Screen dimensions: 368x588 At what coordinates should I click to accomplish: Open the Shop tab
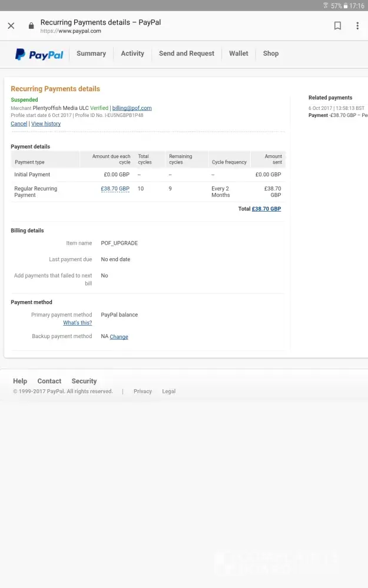pyautogui.click(x=271, y=54)
